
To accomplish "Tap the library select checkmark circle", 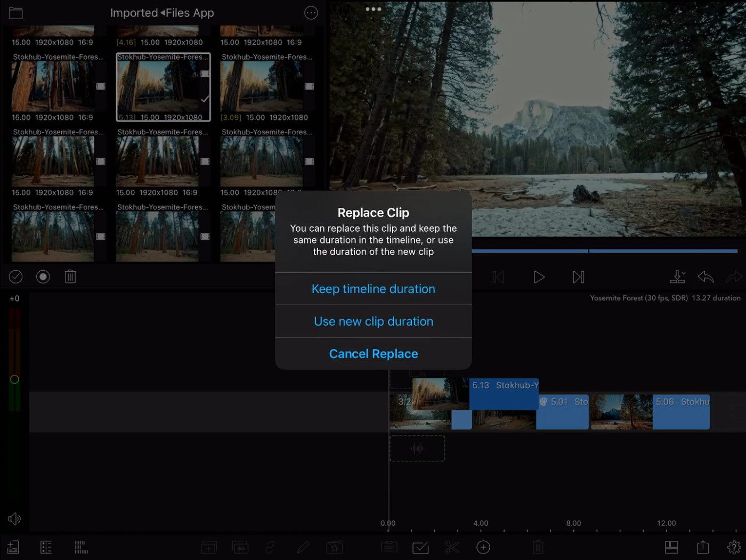I will coord(16,277).
